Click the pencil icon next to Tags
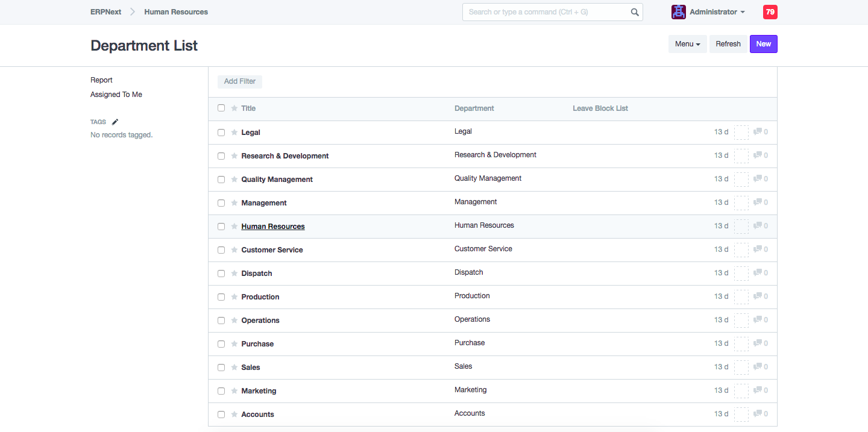 pos(115,122)
